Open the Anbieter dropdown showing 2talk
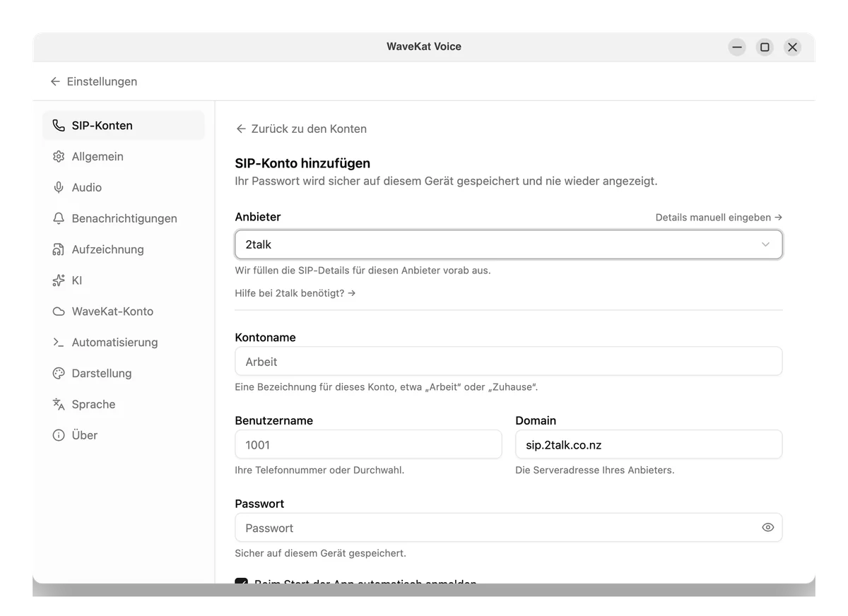Viewport: 848px width, 616px height. pyautogui.click(x=508, y=244)
